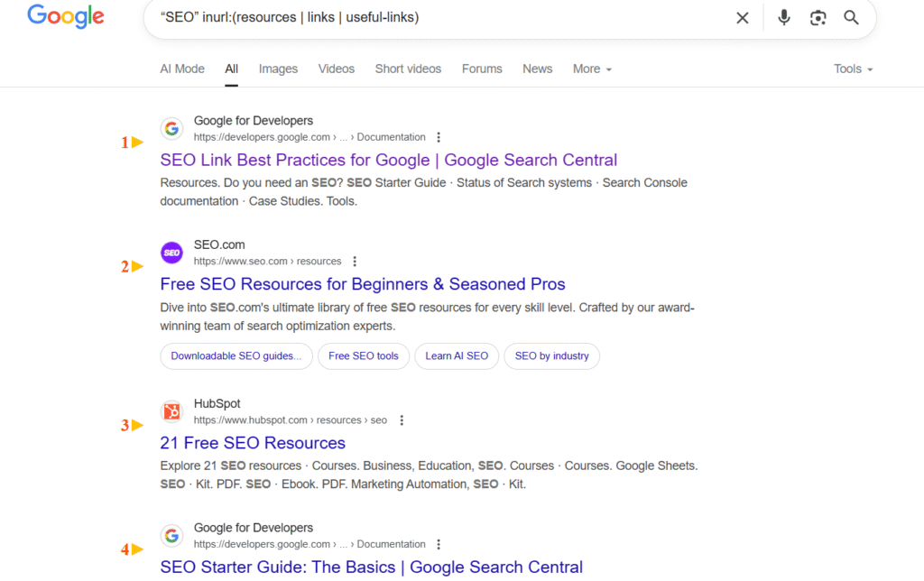Open the three-dot menu on the first result
The width and height of the screenshot is (924, 581).
pyautogui.click(x=439, y=137)
